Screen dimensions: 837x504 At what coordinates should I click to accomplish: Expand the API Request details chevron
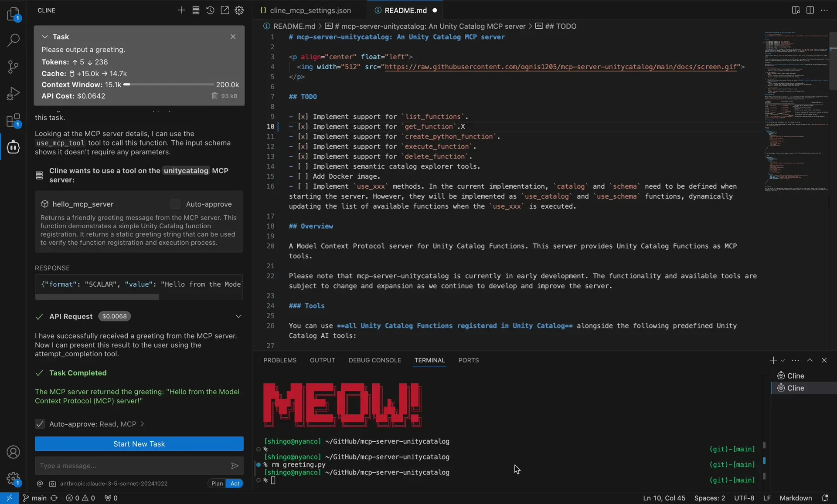click(238, 316)
